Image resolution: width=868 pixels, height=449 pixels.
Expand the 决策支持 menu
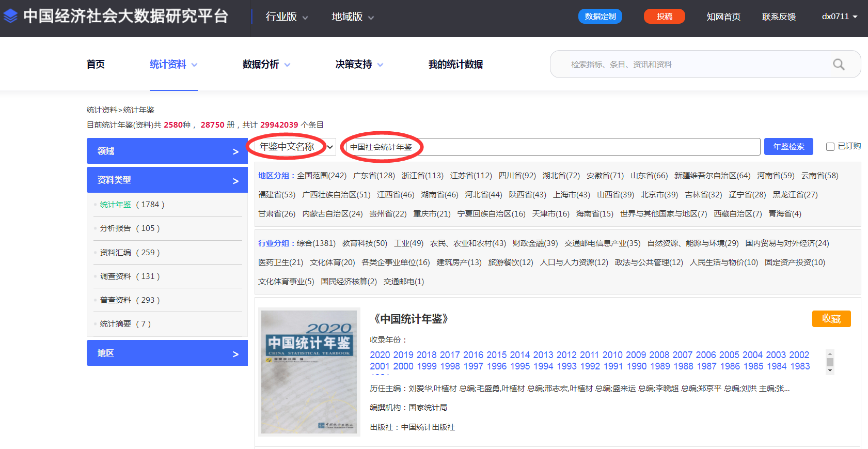(x=359, y=64)
